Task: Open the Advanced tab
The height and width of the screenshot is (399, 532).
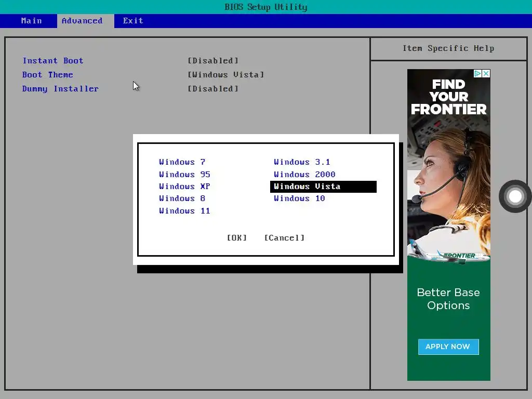Action: pos(82,21)
